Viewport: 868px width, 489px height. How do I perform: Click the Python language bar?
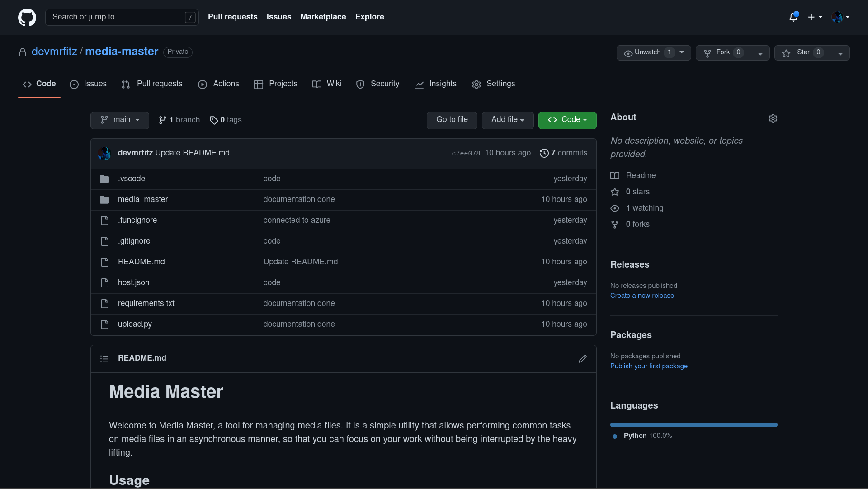point(693,425)
